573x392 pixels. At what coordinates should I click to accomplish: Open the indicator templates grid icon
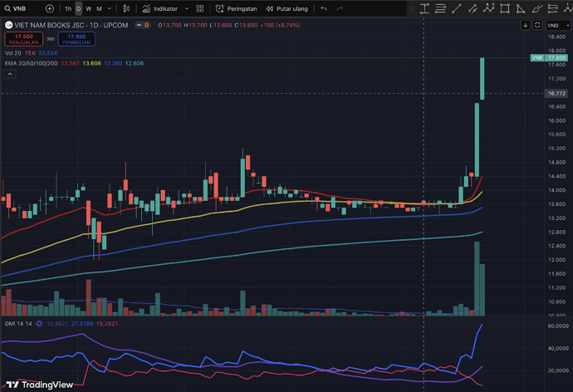coord(200,8)
